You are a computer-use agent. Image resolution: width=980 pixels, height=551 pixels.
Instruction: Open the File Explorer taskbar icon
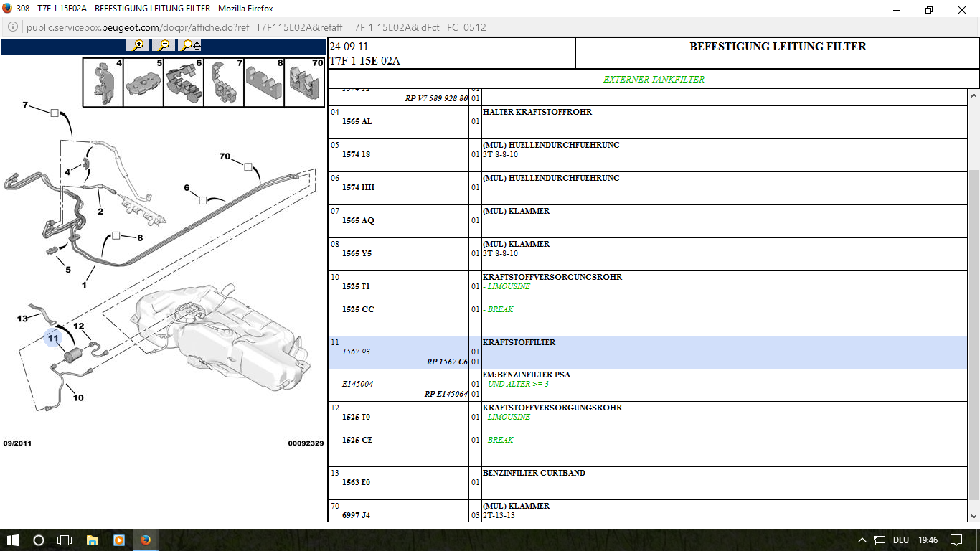[92, 540]
